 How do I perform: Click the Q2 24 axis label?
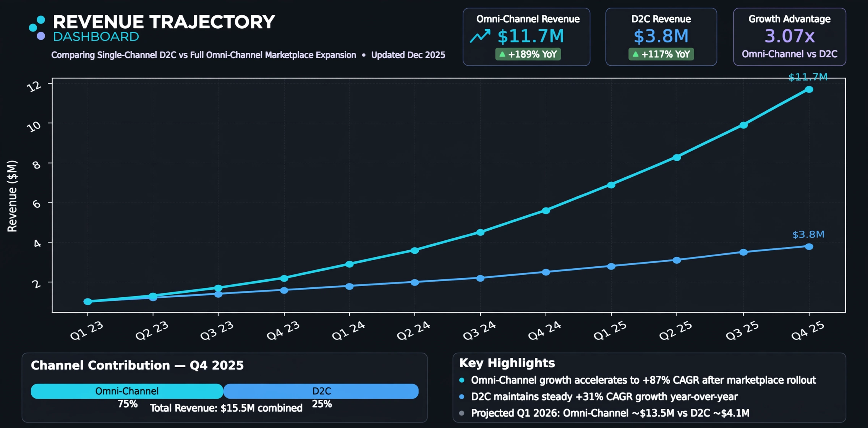[x=413, y=330]
